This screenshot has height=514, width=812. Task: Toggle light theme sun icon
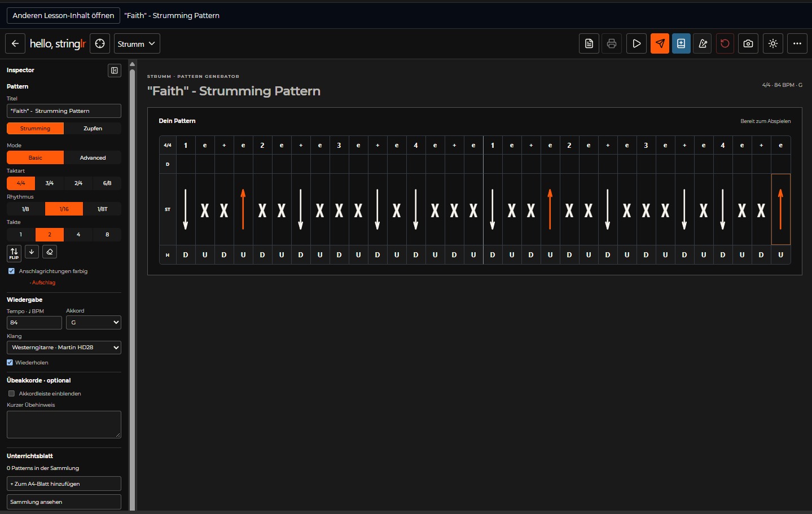coord(773,43)
